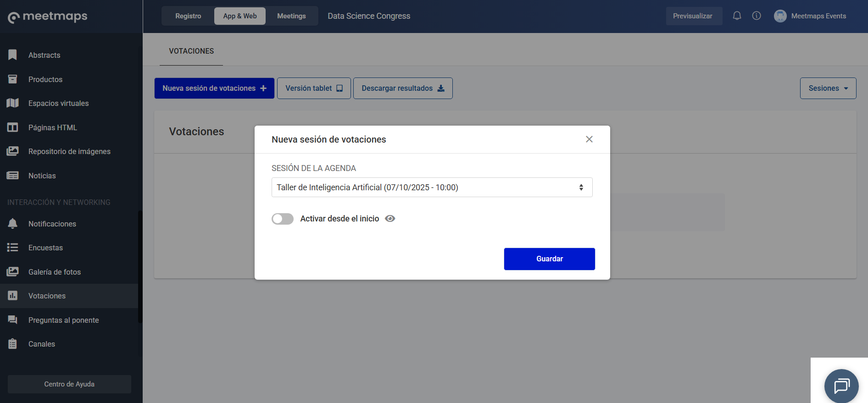The height and width of the screenshot is (403, 868).
Task: Select the Votaciones tab heading
Action: point(191,51)
